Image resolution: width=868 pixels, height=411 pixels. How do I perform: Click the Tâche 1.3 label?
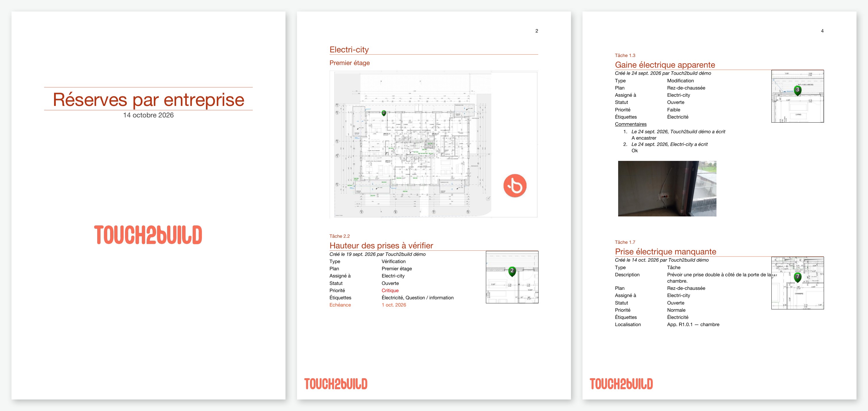(x=625, y=55)
